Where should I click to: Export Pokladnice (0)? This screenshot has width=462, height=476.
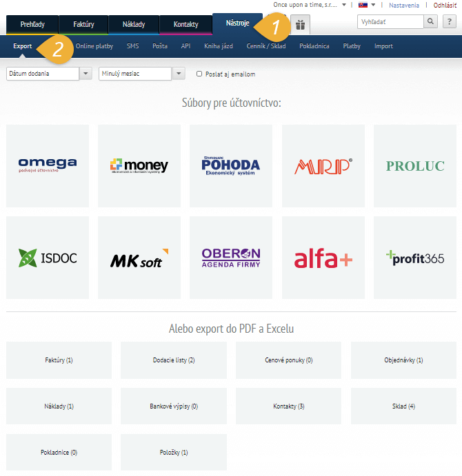pos(59,453)
